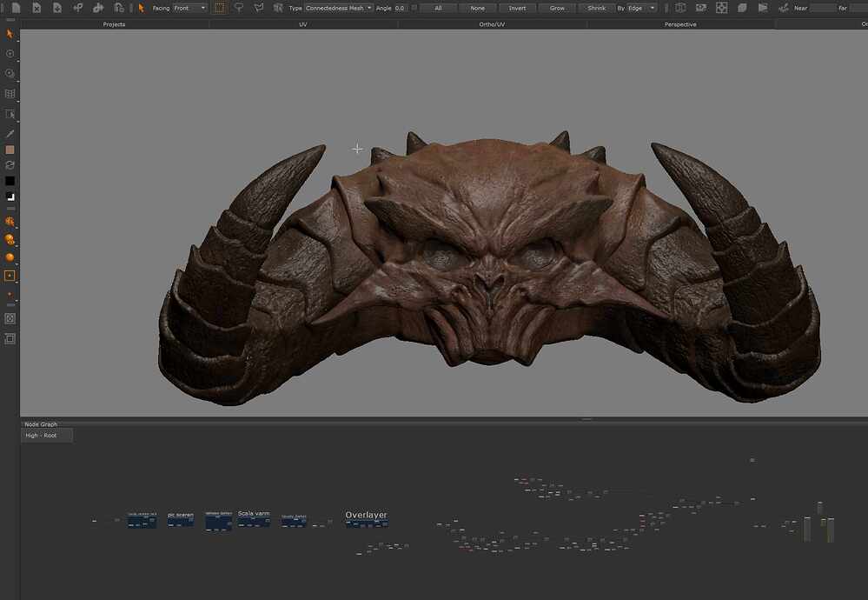Switch to the Perspective tab

coord(680,24)
